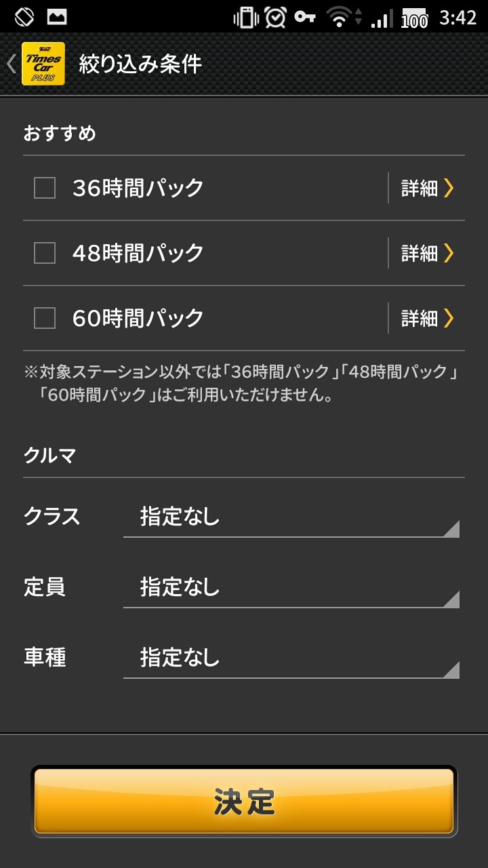Tap the back arrow in header
This screenshot has height=868, width=488.
(x=12, y=64)
